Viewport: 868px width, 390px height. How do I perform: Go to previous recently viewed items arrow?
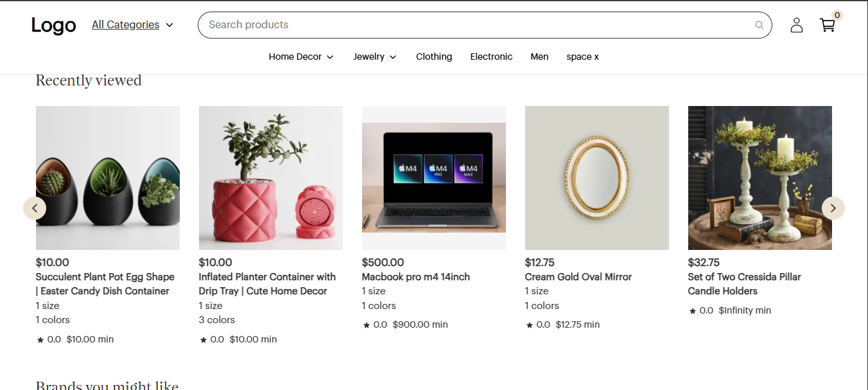coord(35,208)
